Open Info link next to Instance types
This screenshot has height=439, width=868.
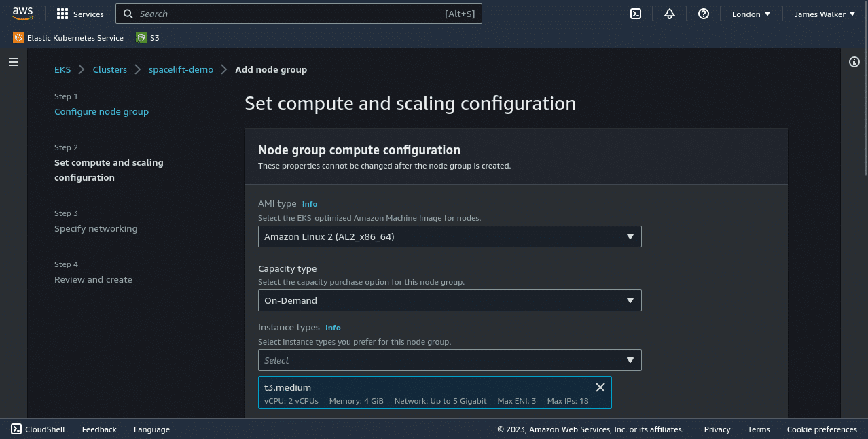pos(333,328)
